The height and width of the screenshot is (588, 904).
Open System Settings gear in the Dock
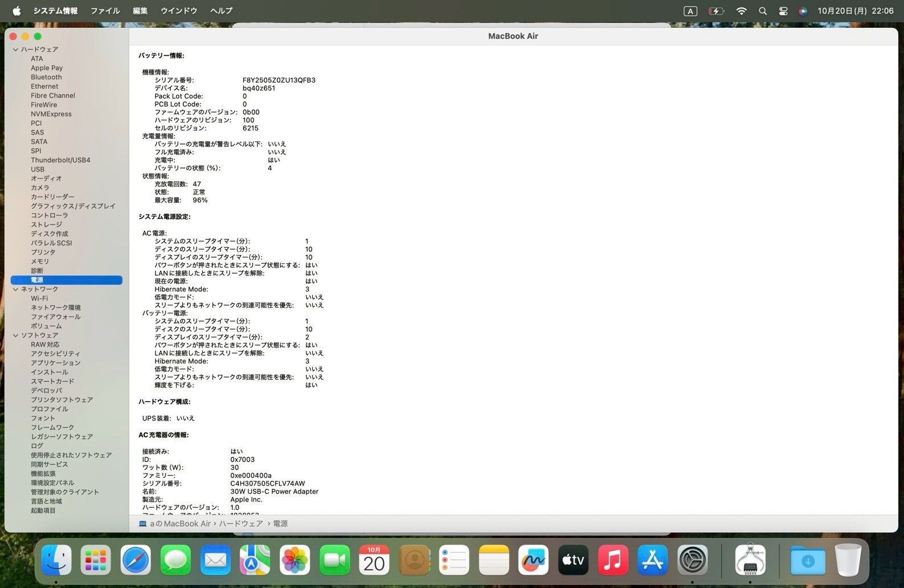(x=693, y=560)
